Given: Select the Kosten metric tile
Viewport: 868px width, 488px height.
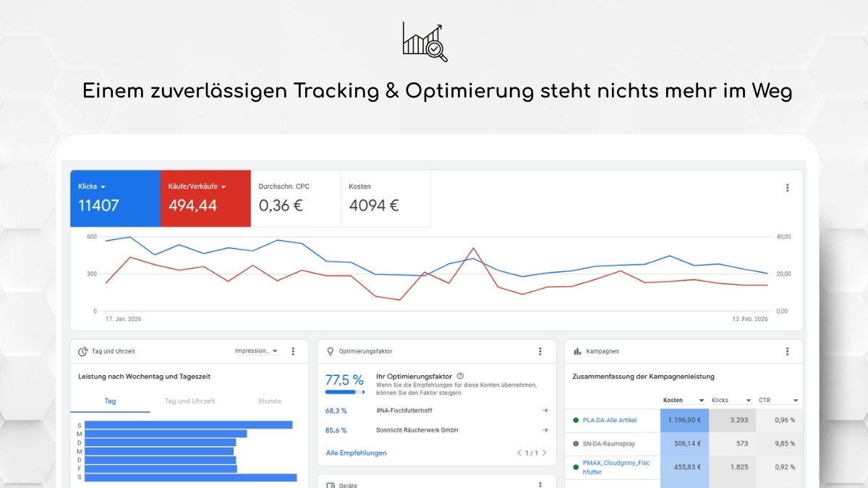Looking at the screenshot, I should coord(386,199).
